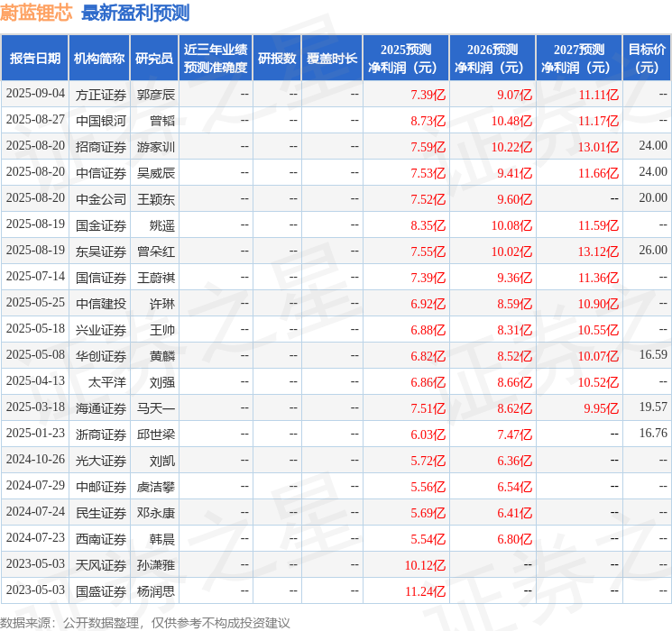The width and height of the screenshot is (672, 631).
Task: Select the 26.00 target price cell
Action: 652,251
